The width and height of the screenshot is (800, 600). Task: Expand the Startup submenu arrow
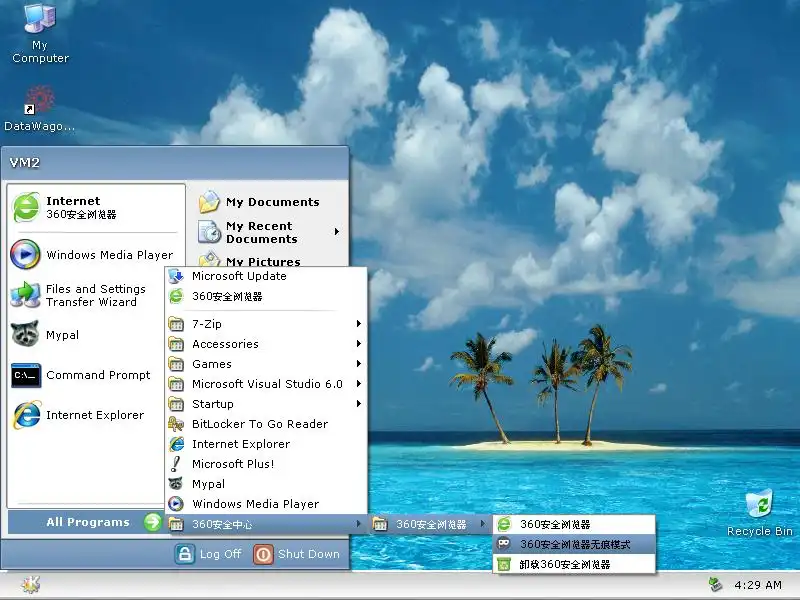click(x=359, y=404)
